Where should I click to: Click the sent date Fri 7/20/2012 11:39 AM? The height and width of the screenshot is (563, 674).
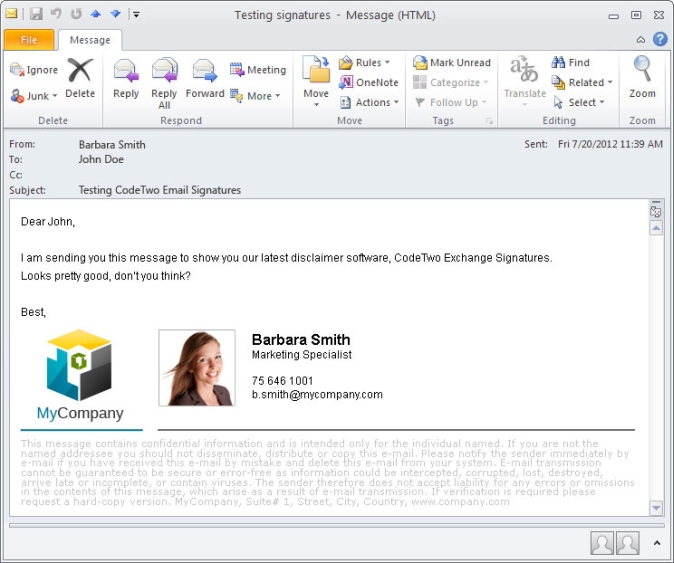click(610, 144)
